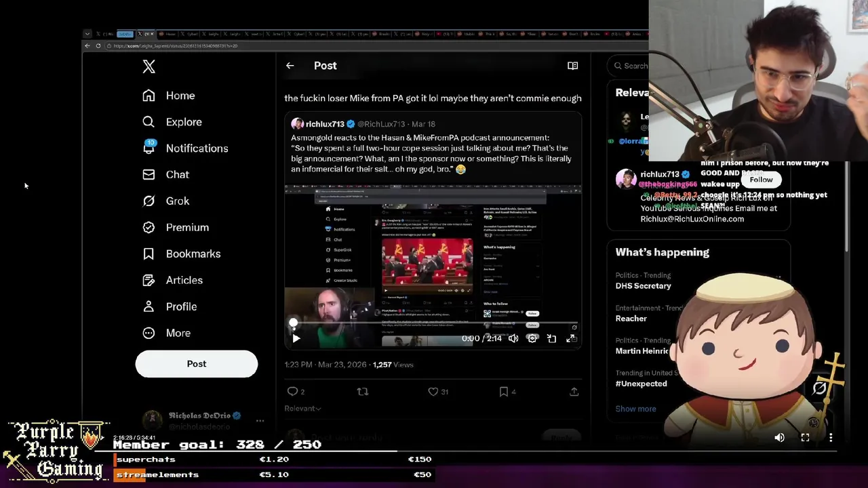Open the browser tab list chevron
868x488 pixels.
[87, 34]
